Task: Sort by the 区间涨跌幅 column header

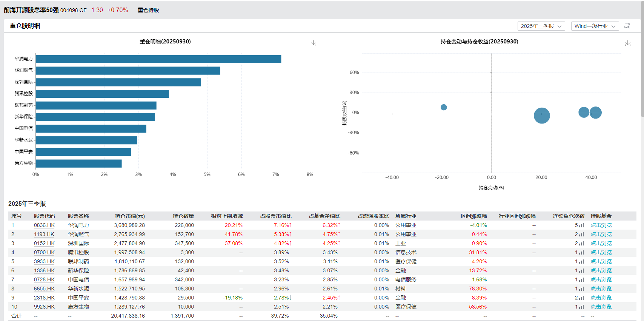Action: click(x=473, y=216)
